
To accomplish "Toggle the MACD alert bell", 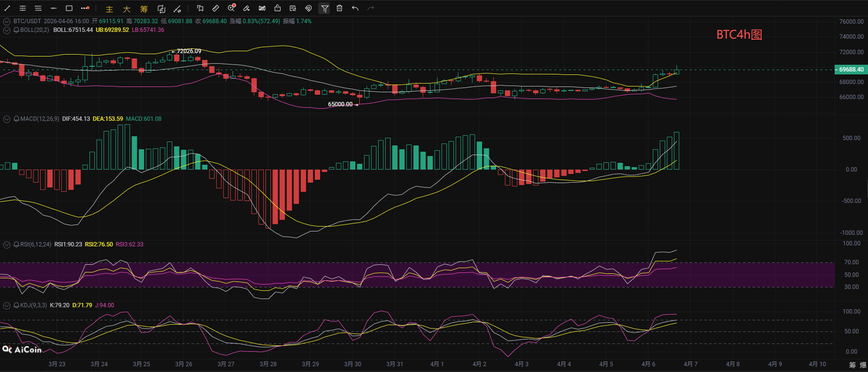I will 16,119.
